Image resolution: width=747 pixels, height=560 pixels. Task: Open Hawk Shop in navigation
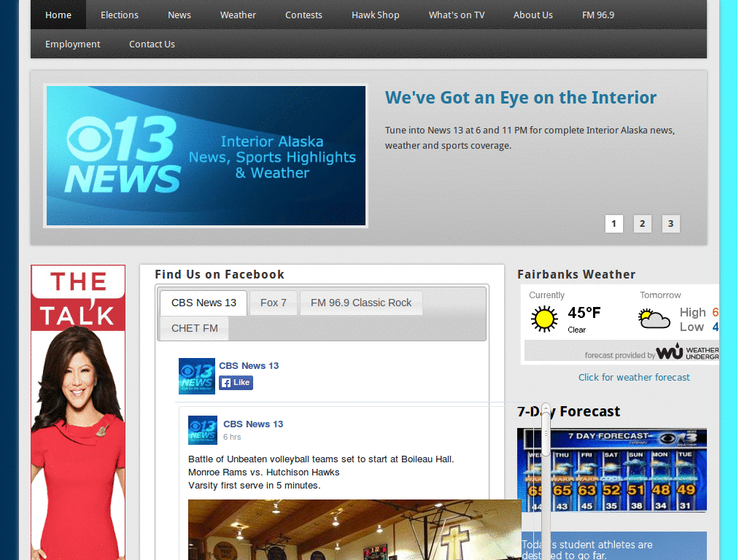click(376, 15)
